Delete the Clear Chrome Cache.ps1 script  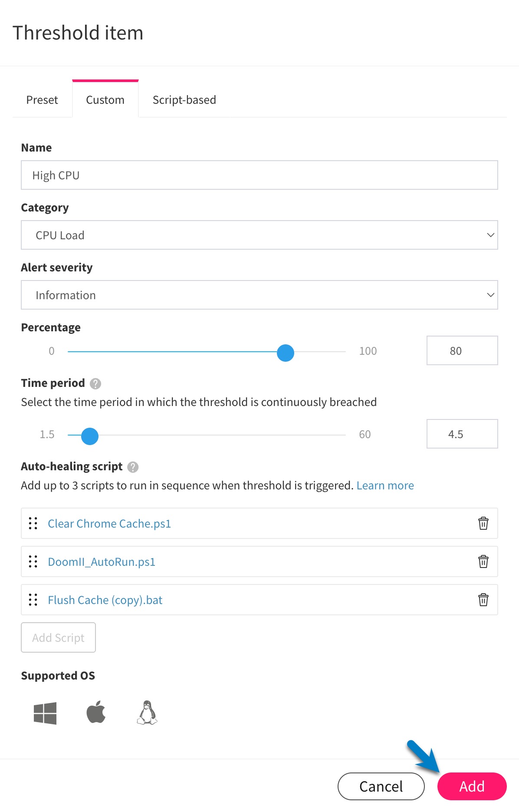[483, 524]
